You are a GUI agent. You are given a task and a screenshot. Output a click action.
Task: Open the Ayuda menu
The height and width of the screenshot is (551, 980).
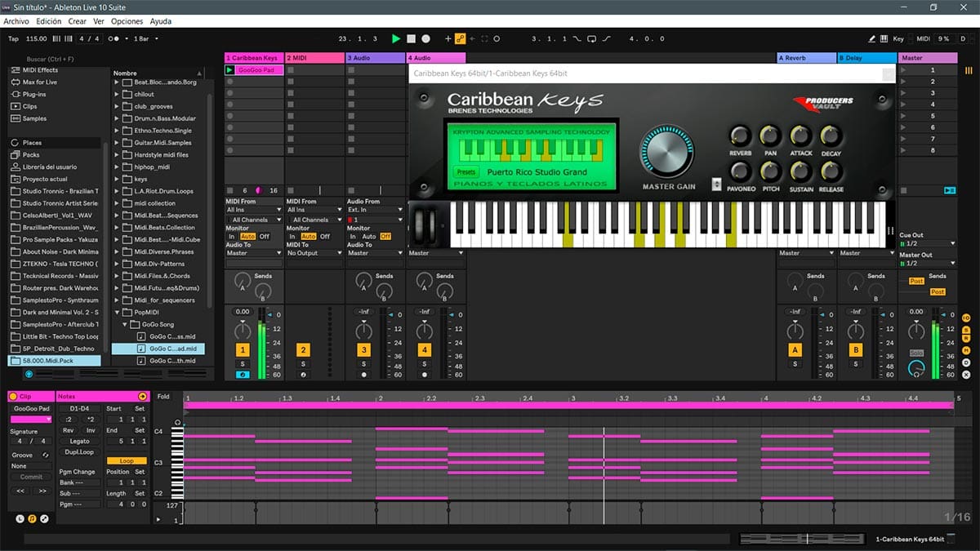[x=161, y=21]
